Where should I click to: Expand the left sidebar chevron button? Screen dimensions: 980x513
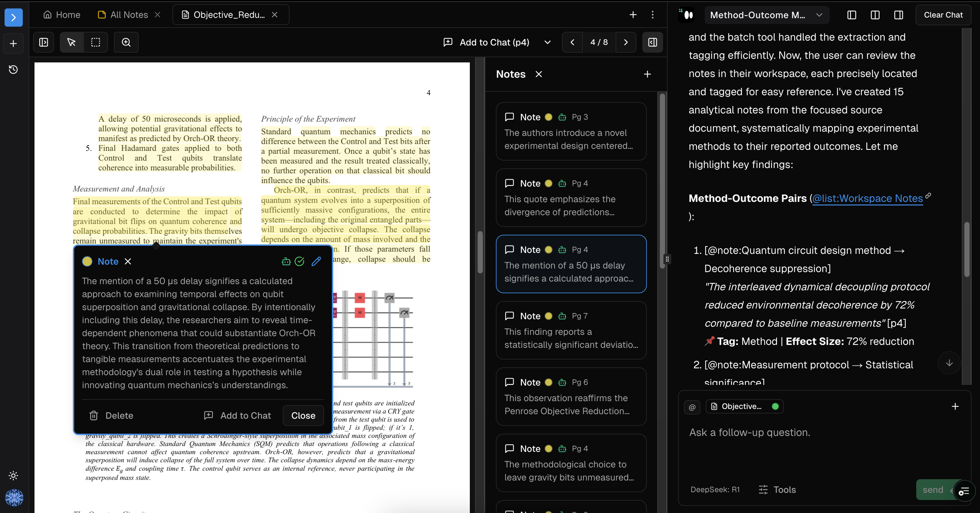pyautogui.click(x=13, y=17)
